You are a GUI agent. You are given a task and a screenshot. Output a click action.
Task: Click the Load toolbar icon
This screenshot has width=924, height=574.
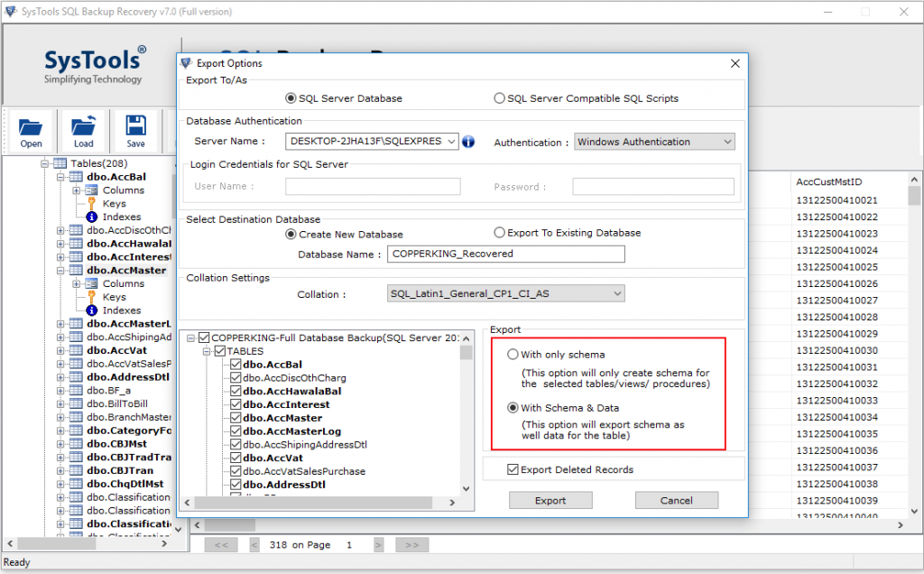(83, 127)
